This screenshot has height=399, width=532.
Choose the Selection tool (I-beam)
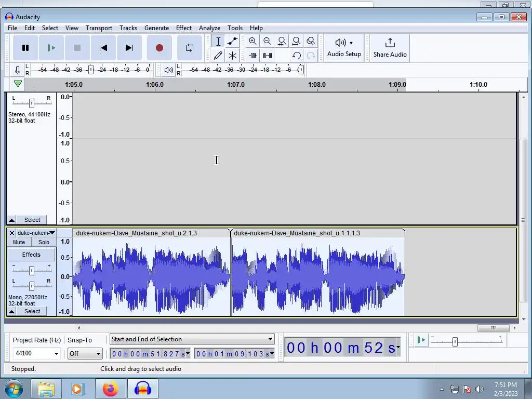[x=218, y=42]
